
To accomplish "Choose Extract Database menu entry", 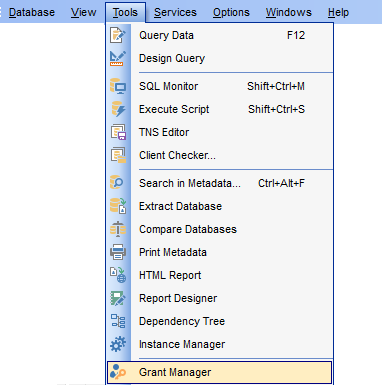I will pos(219,206).
